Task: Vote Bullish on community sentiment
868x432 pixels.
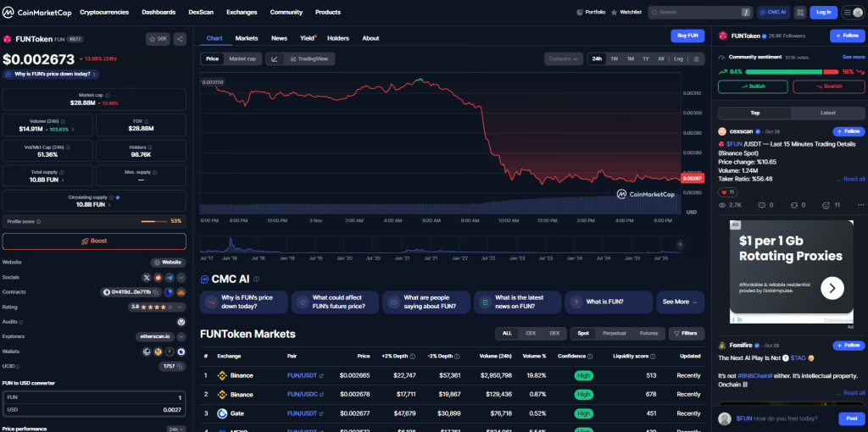Action: click(753, 86)
